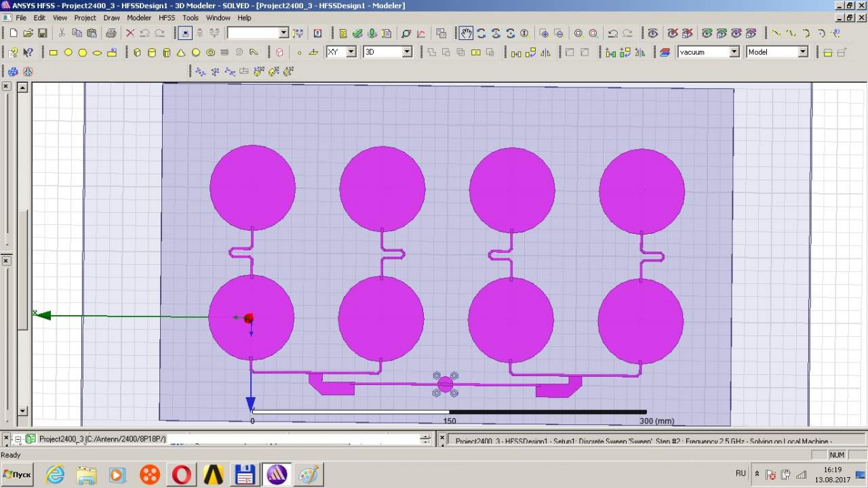Viewport: 868px width, 488px height.
Task: Activate the Pan hand tool
Action: [466, 33]
